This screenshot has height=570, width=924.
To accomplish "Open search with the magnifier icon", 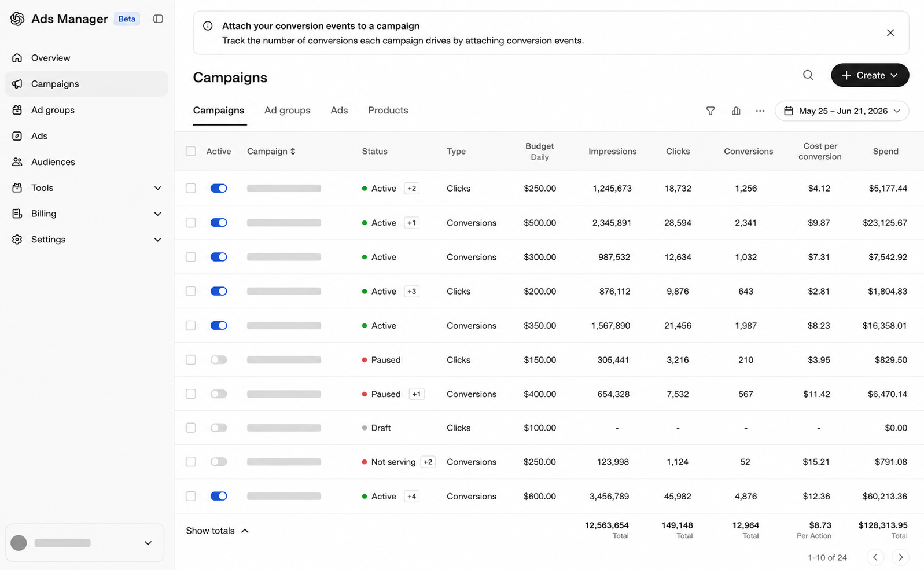I will click(808, 75).
